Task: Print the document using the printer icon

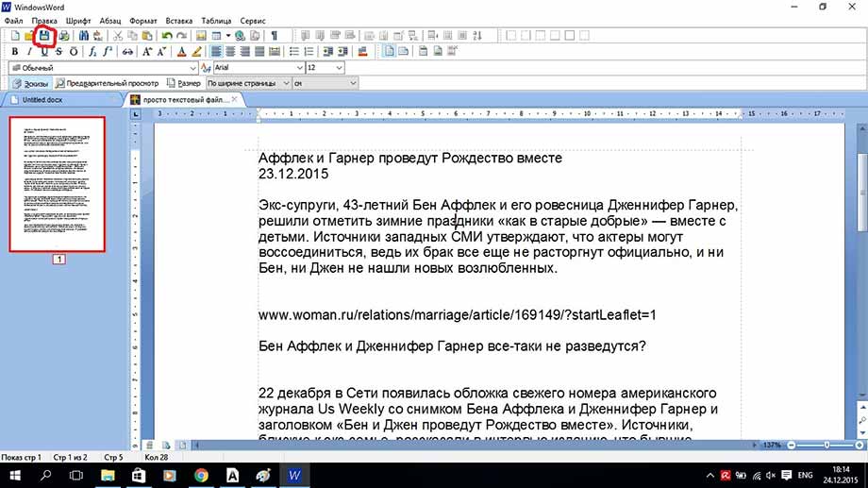Action: tap(64, 36)
